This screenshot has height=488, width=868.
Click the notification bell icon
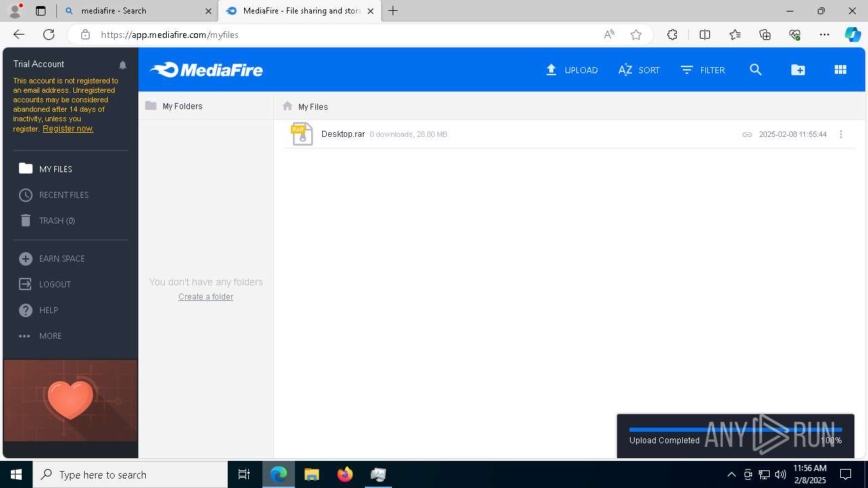pos(123,65)
